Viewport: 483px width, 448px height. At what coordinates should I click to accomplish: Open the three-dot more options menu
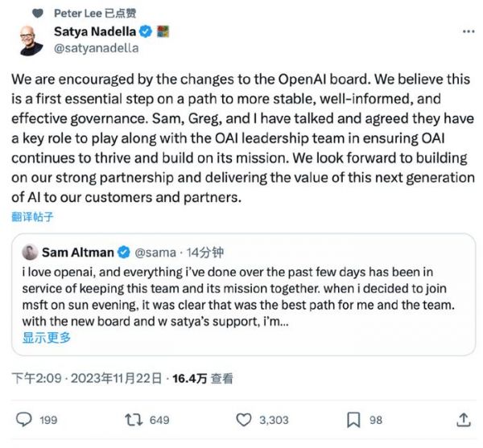[468, 32]
